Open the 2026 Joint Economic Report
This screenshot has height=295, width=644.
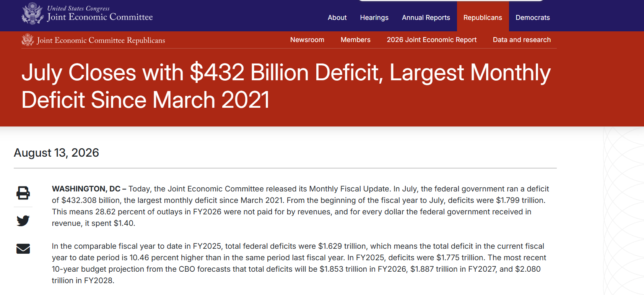(431, 40)
